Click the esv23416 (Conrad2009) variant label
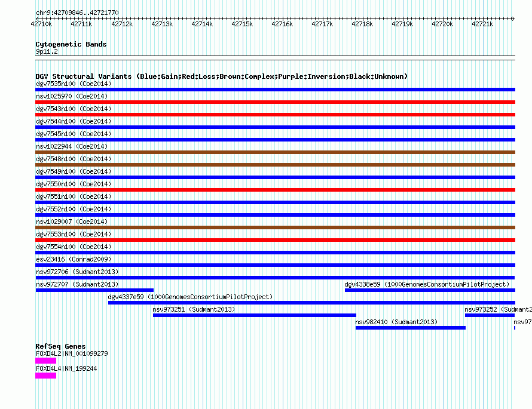 coord(74,259)
